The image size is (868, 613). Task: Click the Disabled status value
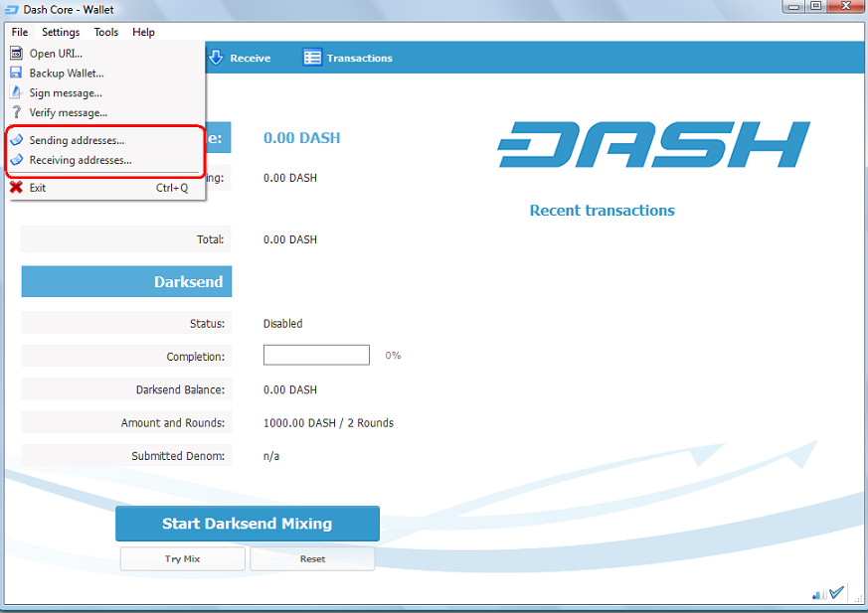pyautogui.click(x=283, y=324)
